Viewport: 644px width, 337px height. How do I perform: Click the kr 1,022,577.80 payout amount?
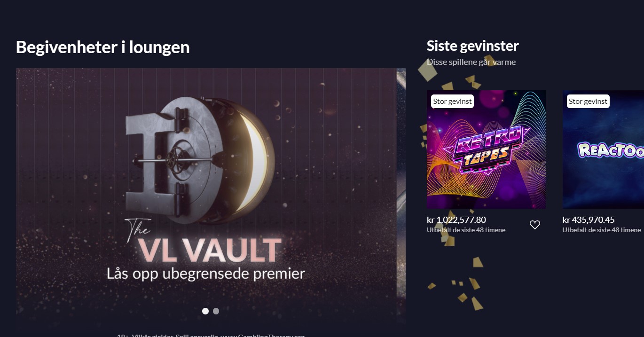pyautogui.click(x=456, y=220)
